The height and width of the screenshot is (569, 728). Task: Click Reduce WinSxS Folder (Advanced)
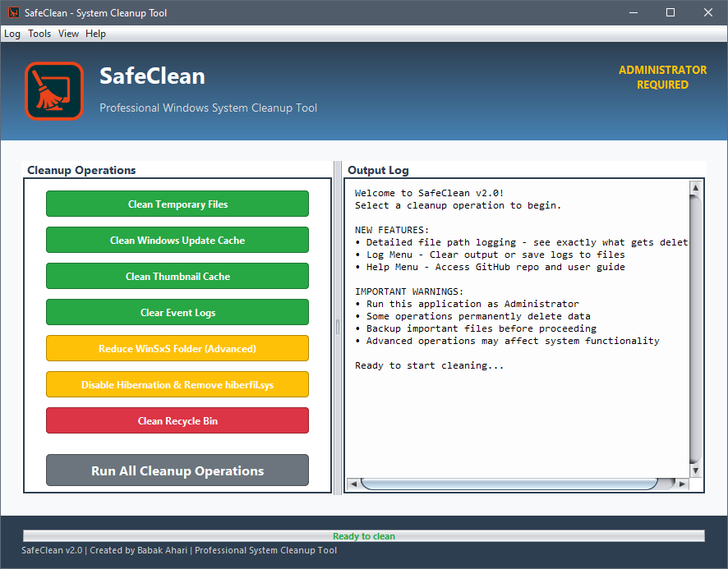pyautogui.click(x=177, y=348)
